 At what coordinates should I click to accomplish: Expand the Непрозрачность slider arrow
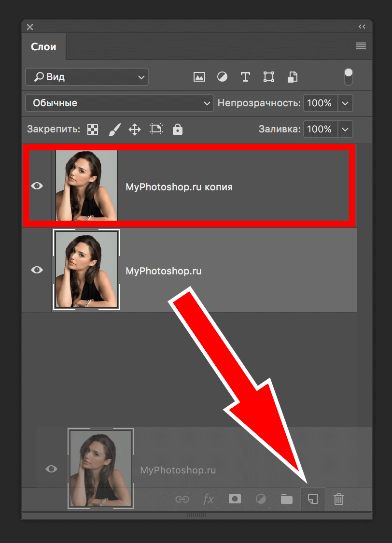coord(345,103)
